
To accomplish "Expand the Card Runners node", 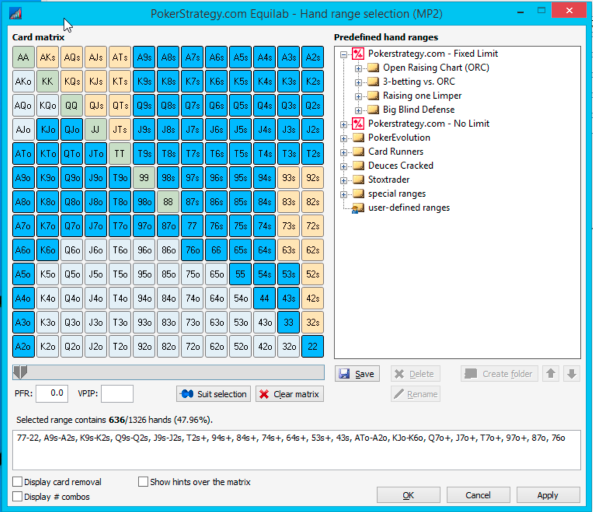I will (x=343, y=152).
